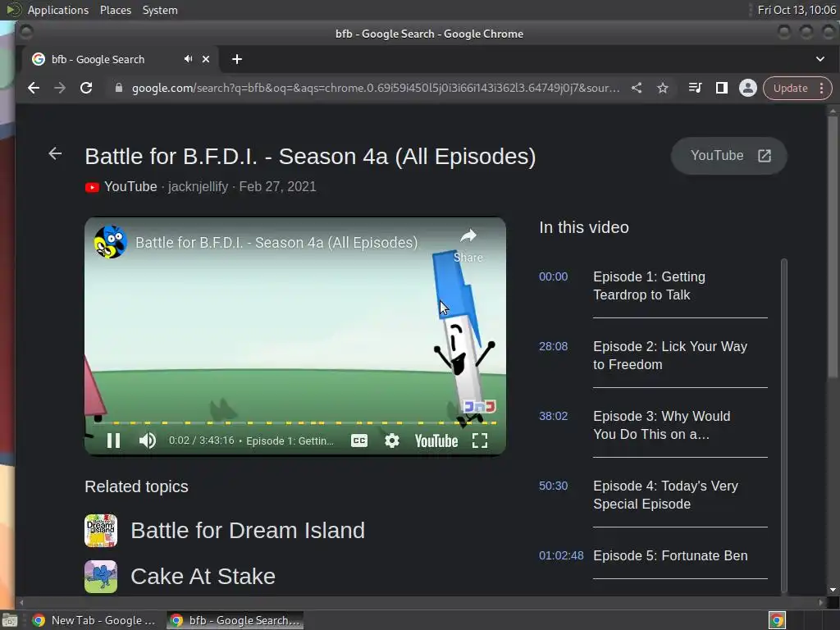
Task: Share this page via address bar icon
Action: pyautogui.click(x=637, y=88)
